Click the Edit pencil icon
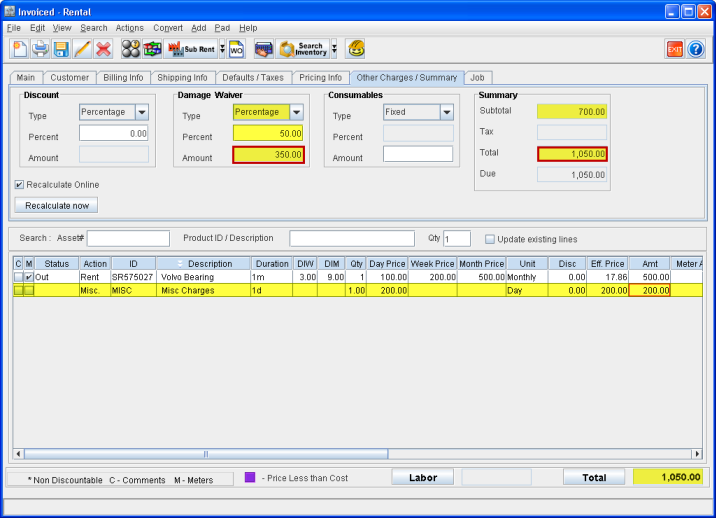Screen dimensions: 716x518 point(82,48)
